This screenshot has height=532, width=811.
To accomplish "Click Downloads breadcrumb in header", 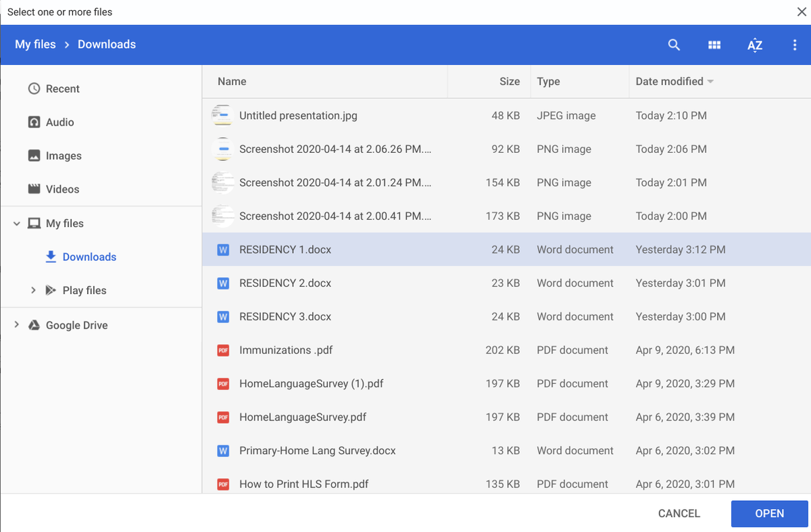I will 107,45.
